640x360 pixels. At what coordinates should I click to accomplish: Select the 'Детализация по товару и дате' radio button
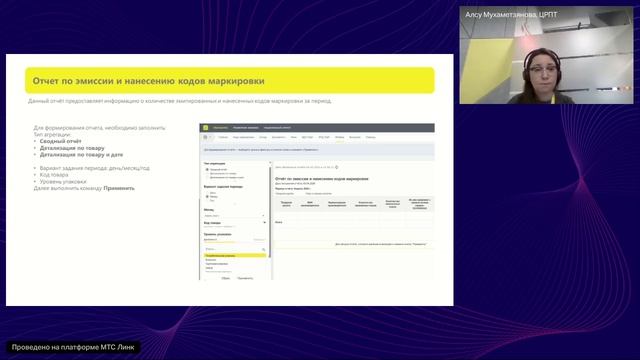tap(207, 178)
